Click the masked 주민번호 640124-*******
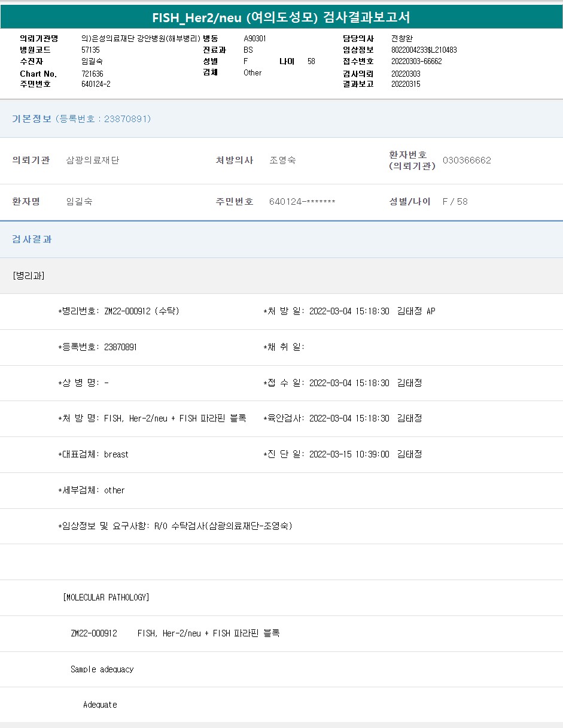This screenshot has height=728, width=563. click(x=302, y=202)
